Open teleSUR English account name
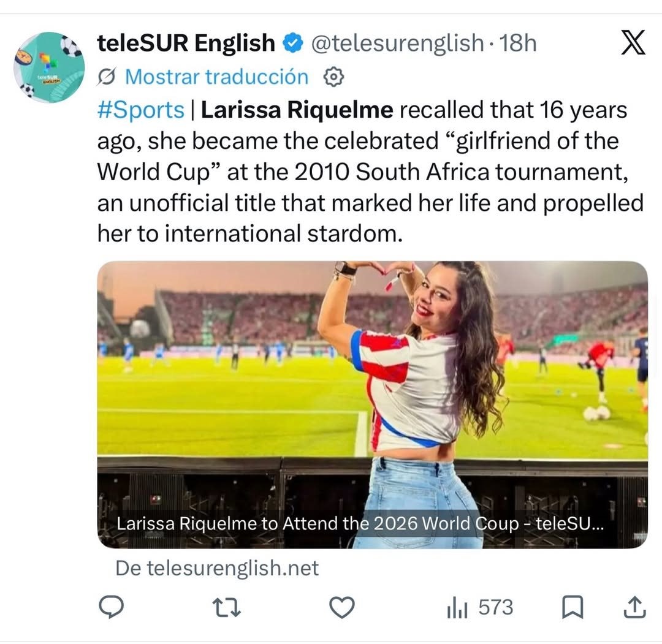The width and height of the screenshot is (662, 644). pyautogui.click(x=186, y=43)
